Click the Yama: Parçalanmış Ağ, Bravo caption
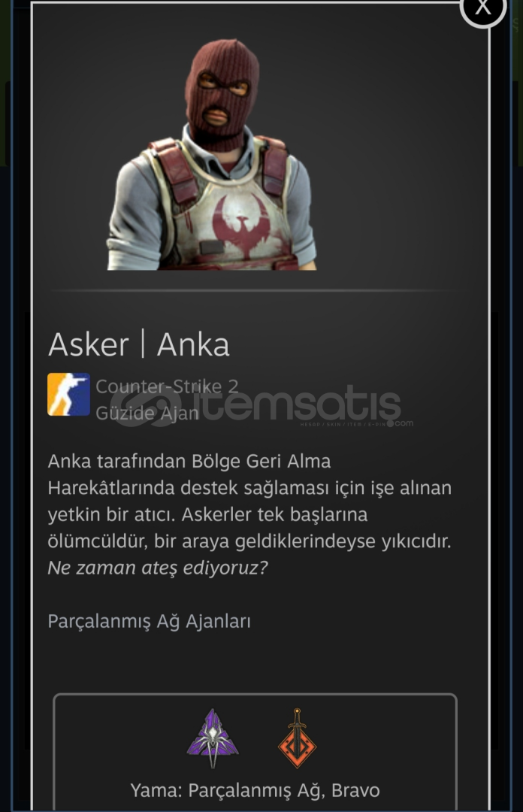This screenshot has height=812, width=523. point(255,790)
